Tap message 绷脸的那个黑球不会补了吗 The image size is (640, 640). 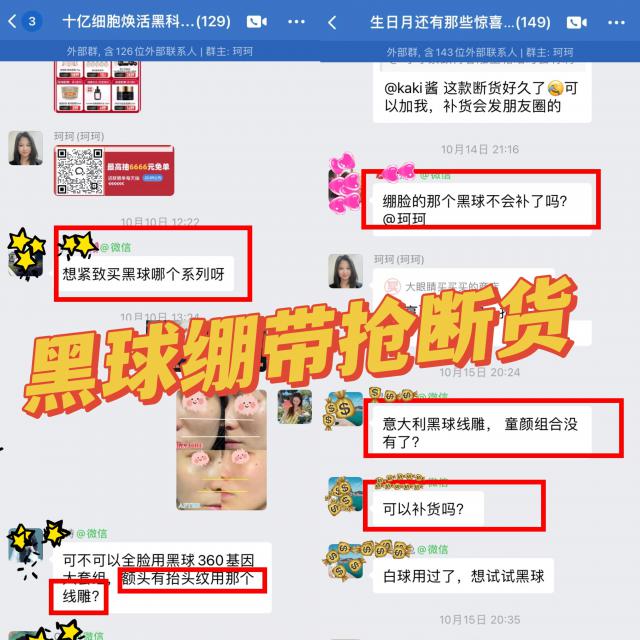482,209
